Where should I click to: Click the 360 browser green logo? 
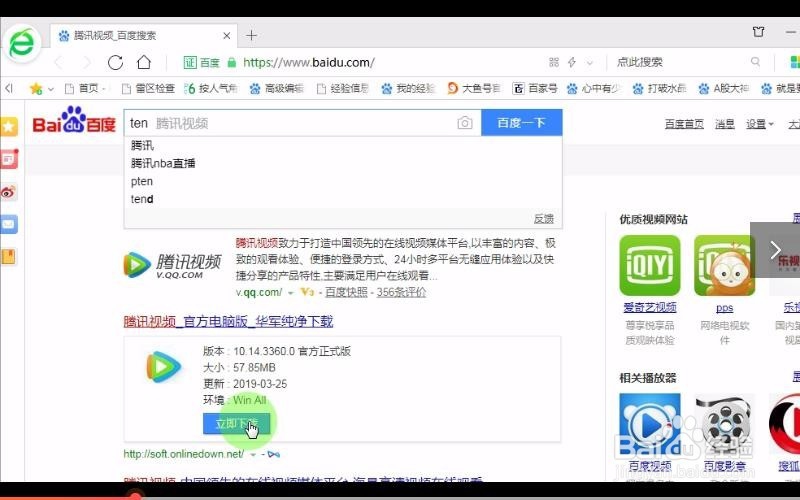point(21,44)
